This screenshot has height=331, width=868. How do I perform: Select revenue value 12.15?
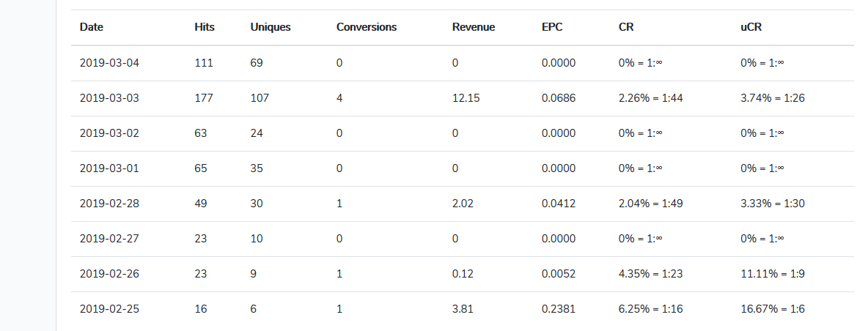[x=466, y=98]
